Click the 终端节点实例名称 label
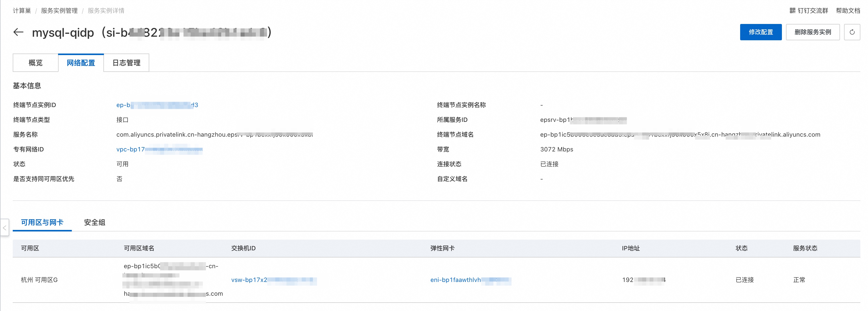868x311 pixels. 461,105
